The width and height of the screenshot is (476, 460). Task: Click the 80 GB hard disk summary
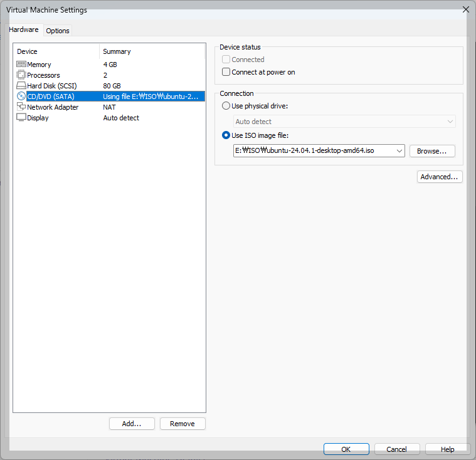112,86
